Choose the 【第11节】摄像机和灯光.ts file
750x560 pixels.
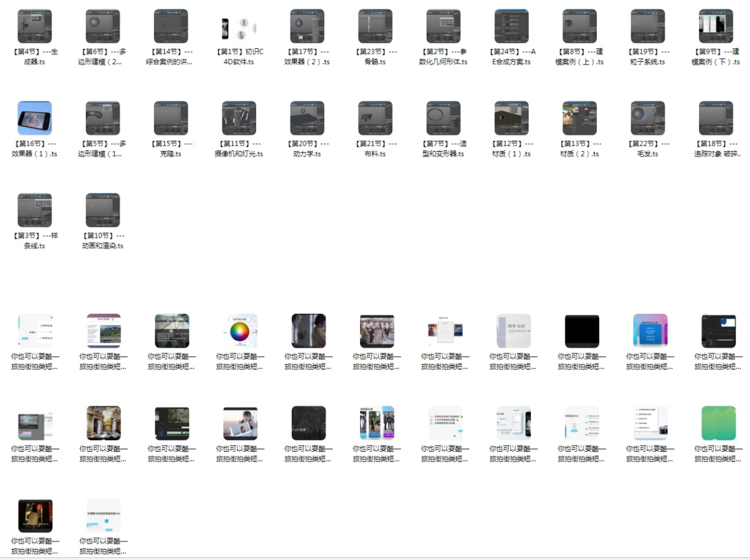(x=239, y=118)
